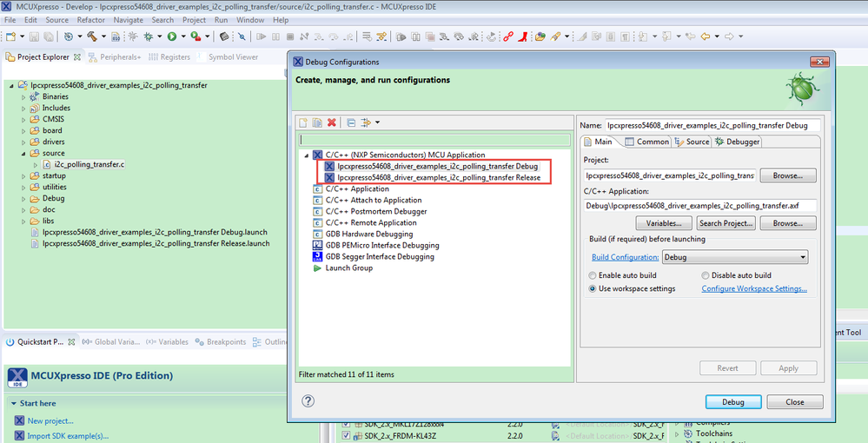Click the red boot toolbar icon
868x443 pixels.
522,36
